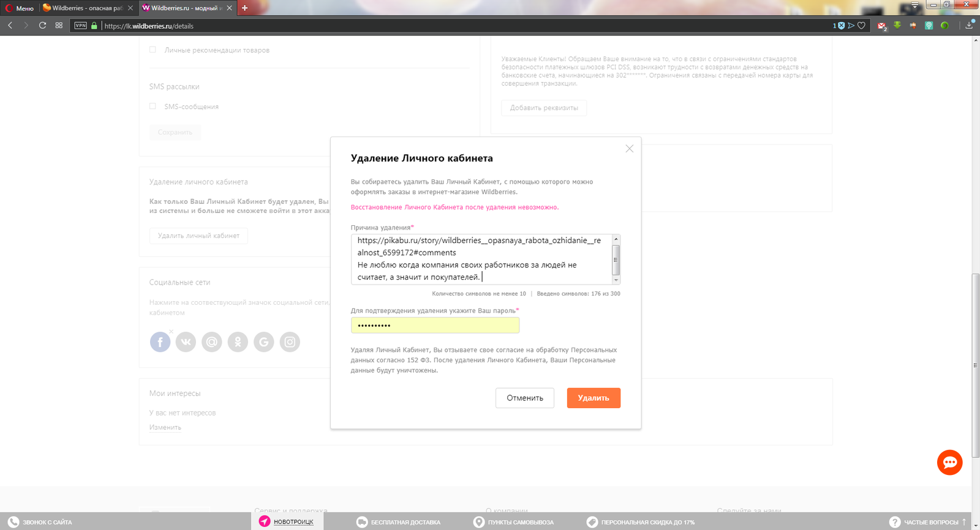Close the Wildberries.ru - модный tab
Viewport: 980px width, 530px height.
[x=230, y=8]
